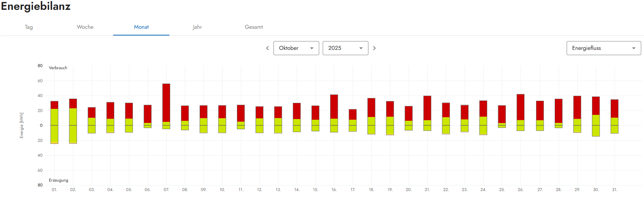Open the 2025 year dropdown
This screenshot has width=644, height=197.
tap(345, 48)
